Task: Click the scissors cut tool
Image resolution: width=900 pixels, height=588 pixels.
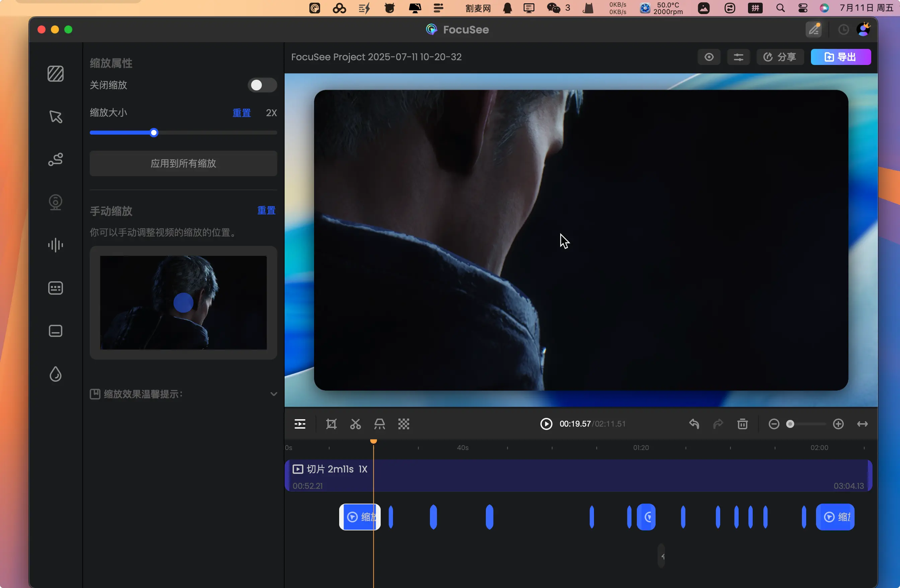Action: pyautogui.click(x=356, y=424)
